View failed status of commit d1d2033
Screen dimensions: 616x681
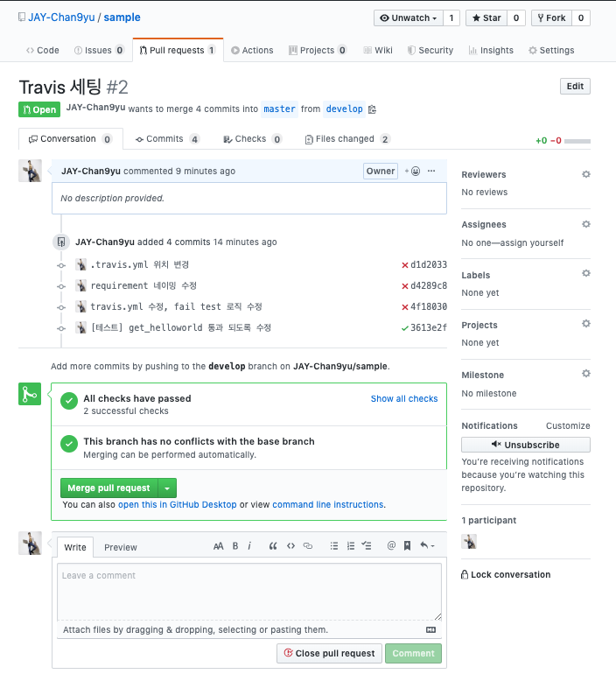point(404,265)
